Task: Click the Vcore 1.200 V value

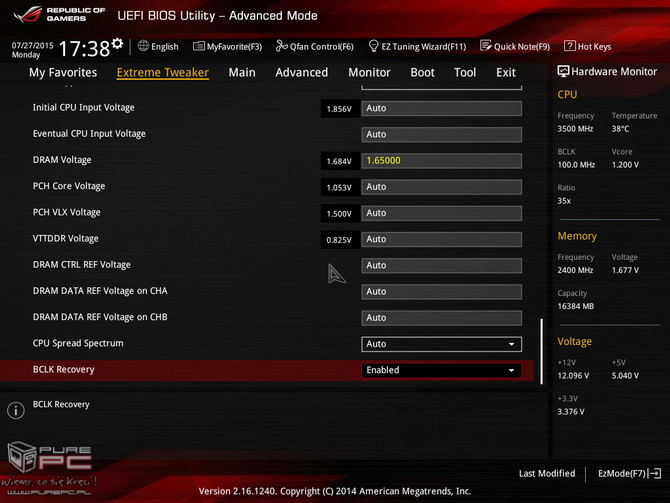Action: (625, 165)
